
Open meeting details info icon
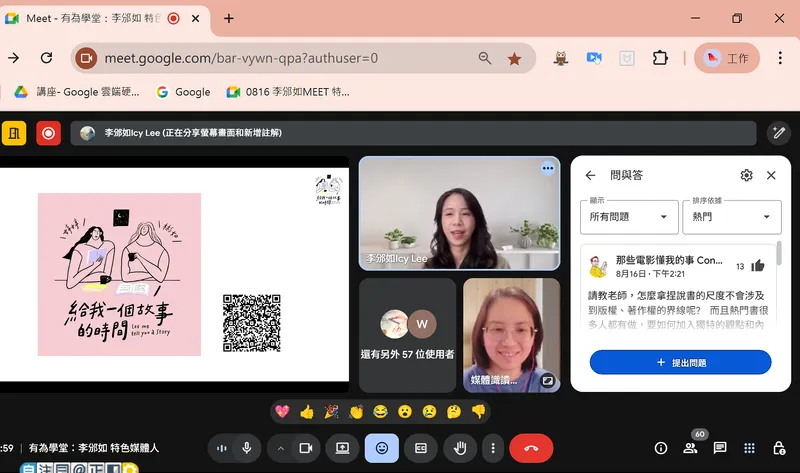pos(661,449)
